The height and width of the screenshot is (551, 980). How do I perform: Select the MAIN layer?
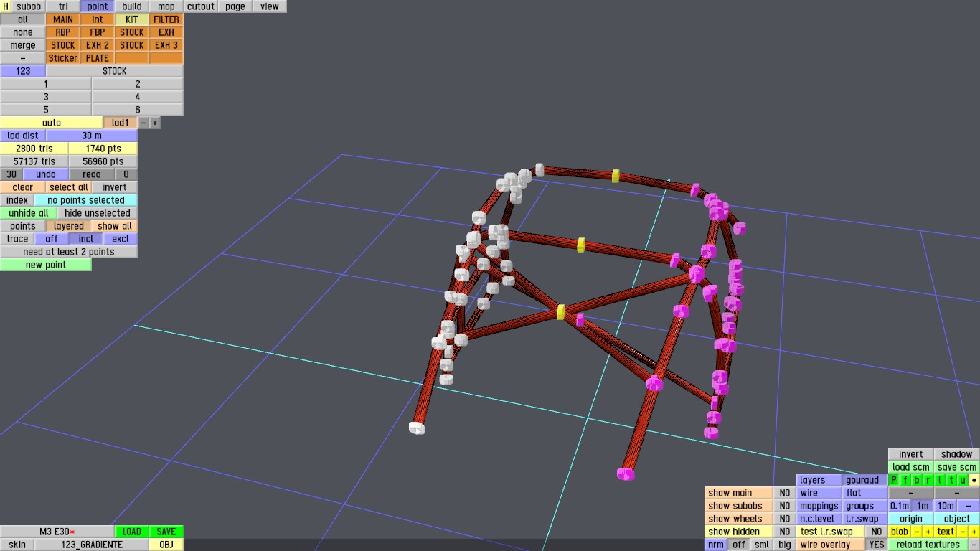(63, 19)
